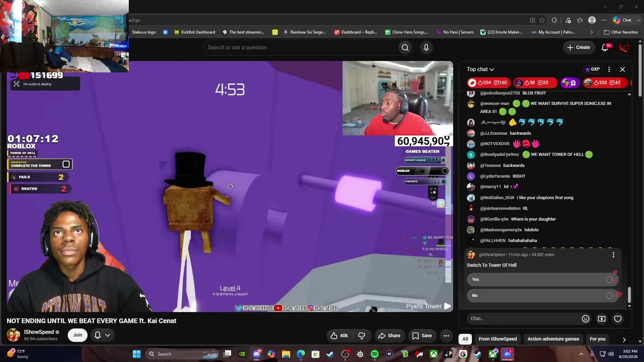Show next related category chips
The image size is (644, 362).
click(624, 339)
